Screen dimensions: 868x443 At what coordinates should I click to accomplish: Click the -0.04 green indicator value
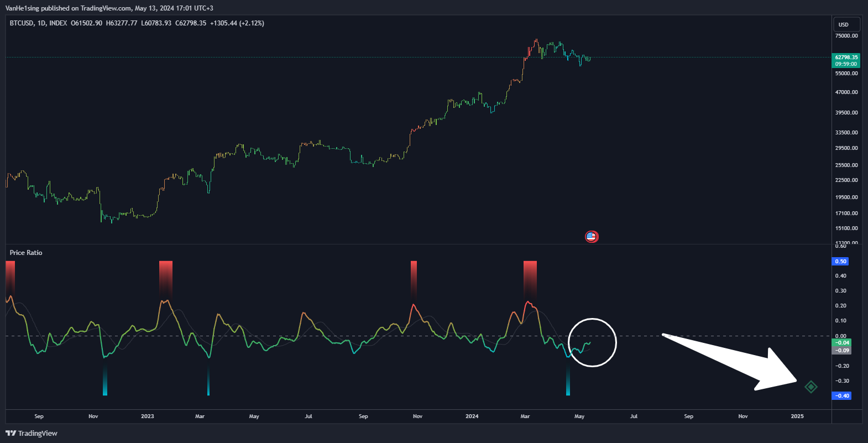pos(841,343)
